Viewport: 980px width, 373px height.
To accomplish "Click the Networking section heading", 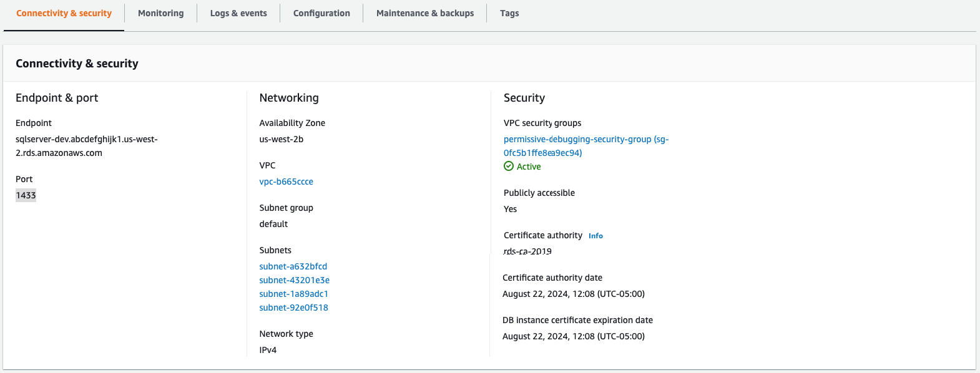I will point(289,98).
